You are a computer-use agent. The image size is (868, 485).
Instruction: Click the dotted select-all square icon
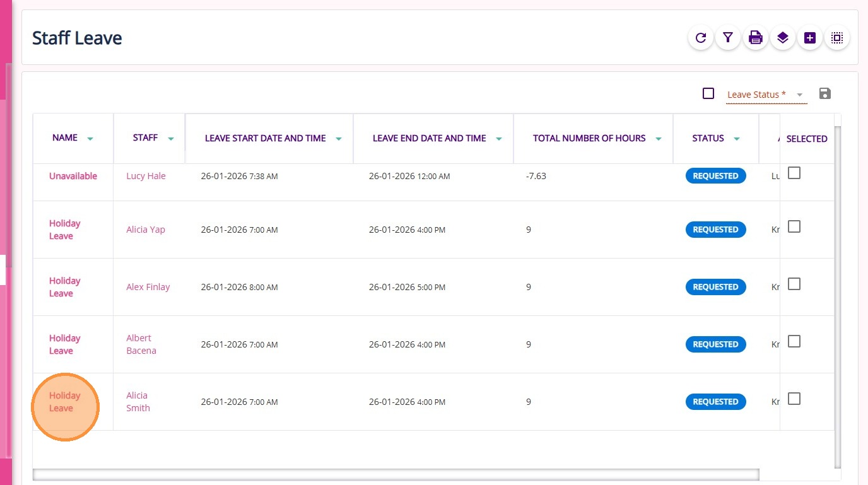pyautogui.click(x=837, y=38)
